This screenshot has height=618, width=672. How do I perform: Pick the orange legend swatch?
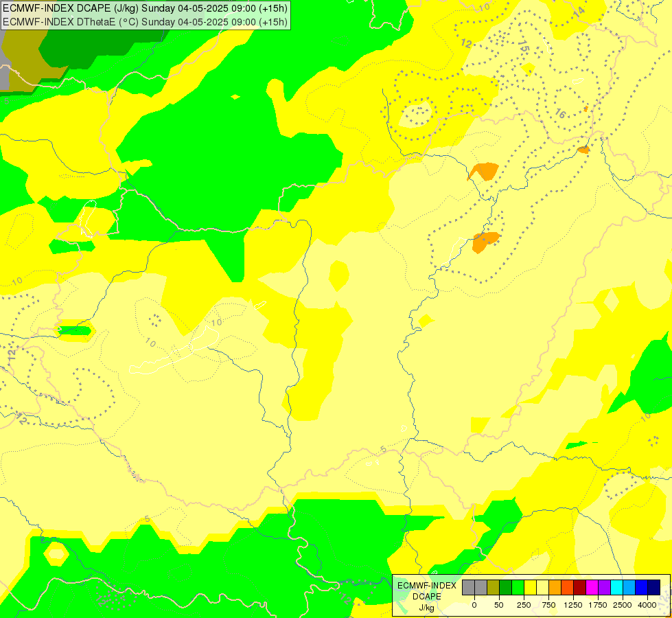pyautogui.click(x=555, y=588)
